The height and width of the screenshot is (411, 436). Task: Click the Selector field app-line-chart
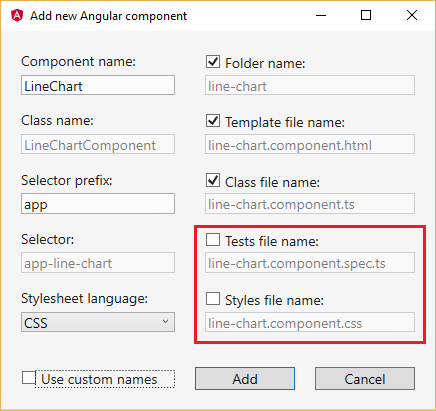(98, 263)
